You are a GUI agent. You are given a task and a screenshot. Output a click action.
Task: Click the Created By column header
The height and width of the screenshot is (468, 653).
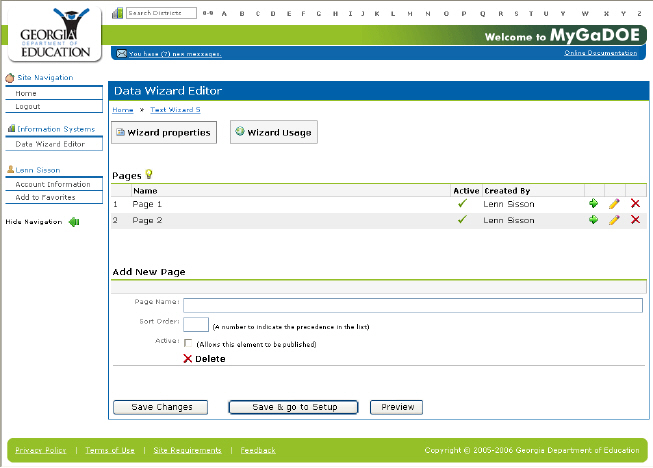coord(507,191)
